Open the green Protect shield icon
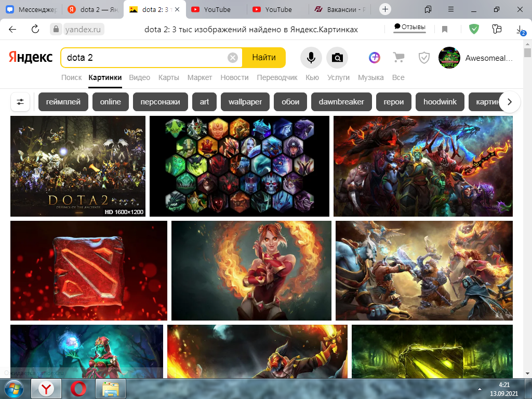532x399 pixels. point(474,29)
